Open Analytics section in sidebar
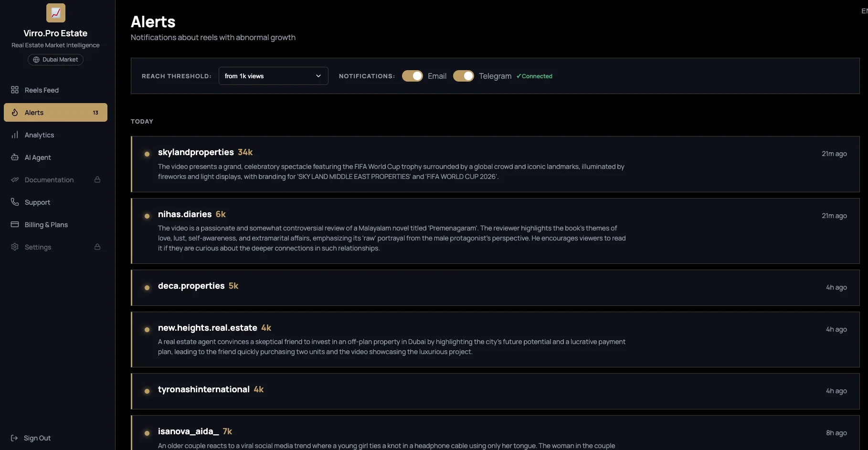This screenshot has height=450, width=868. [x=55, y=135]
